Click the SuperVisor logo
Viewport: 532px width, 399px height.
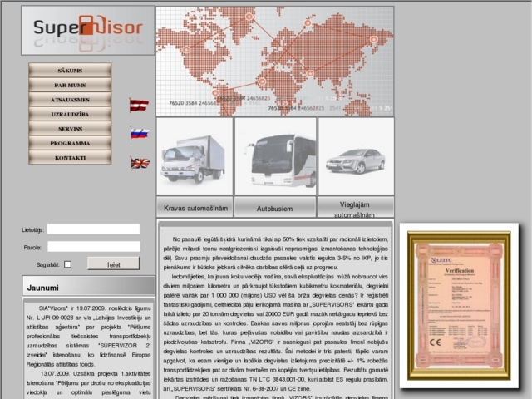87,31
